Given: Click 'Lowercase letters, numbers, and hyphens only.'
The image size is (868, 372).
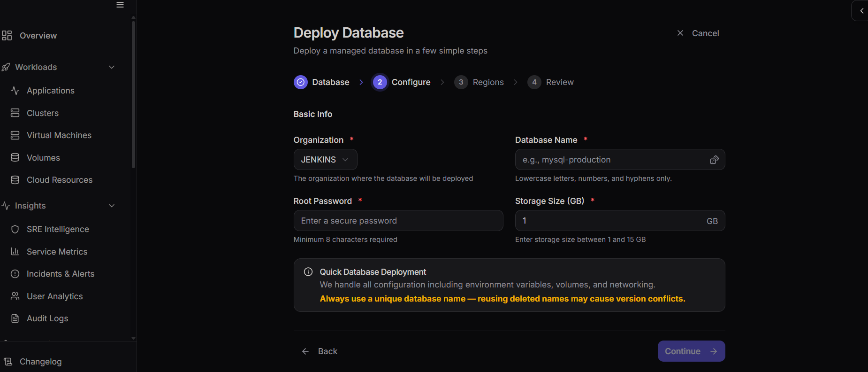Looking at the screenshot, I should click(594, 178).
